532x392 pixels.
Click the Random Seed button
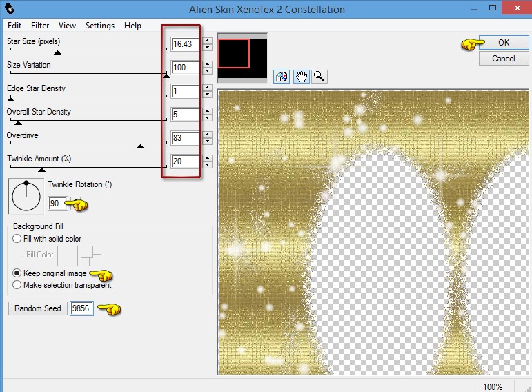click(38, 308)
